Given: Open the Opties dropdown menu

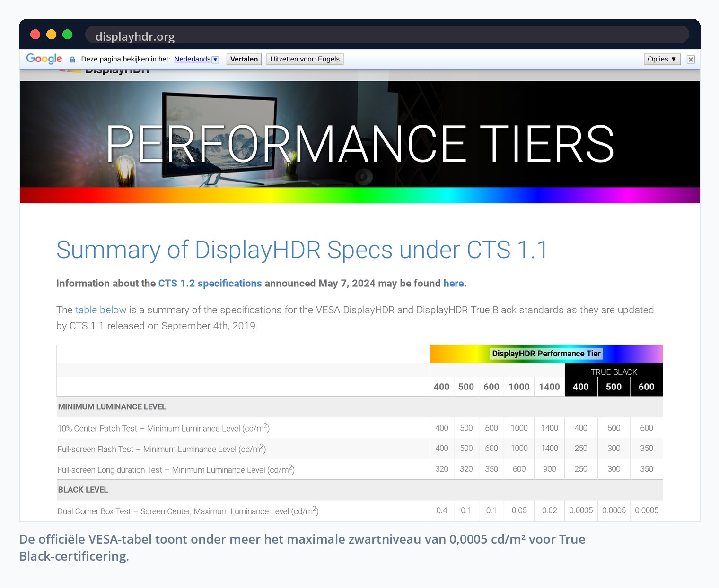Looking at the screenshot, I should [x=662, y=59].
